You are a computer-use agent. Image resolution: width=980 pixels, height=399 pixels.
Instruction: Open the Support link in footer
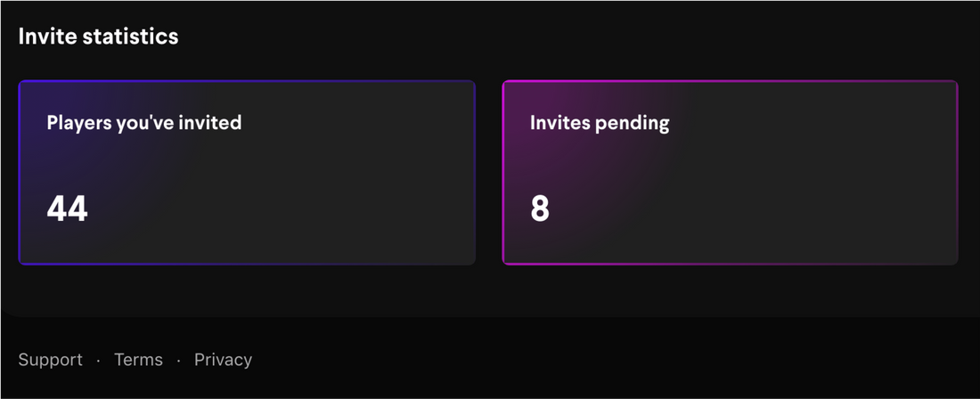50,360
